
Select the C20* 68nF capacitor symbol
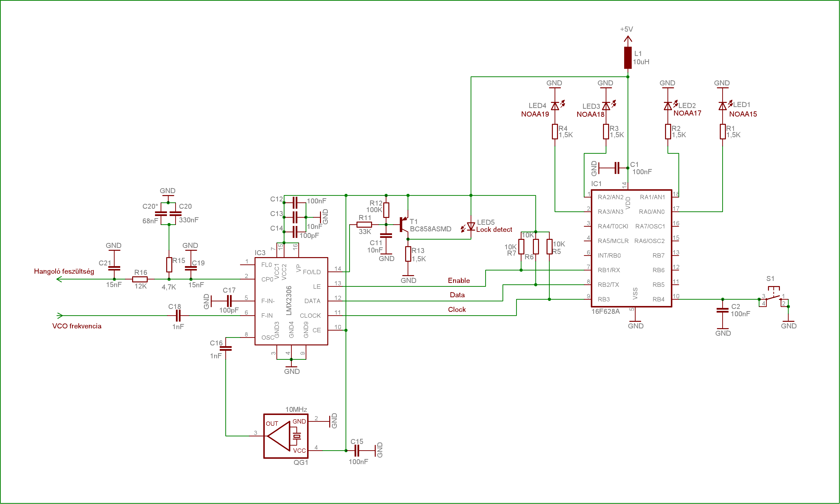(161, 214)
